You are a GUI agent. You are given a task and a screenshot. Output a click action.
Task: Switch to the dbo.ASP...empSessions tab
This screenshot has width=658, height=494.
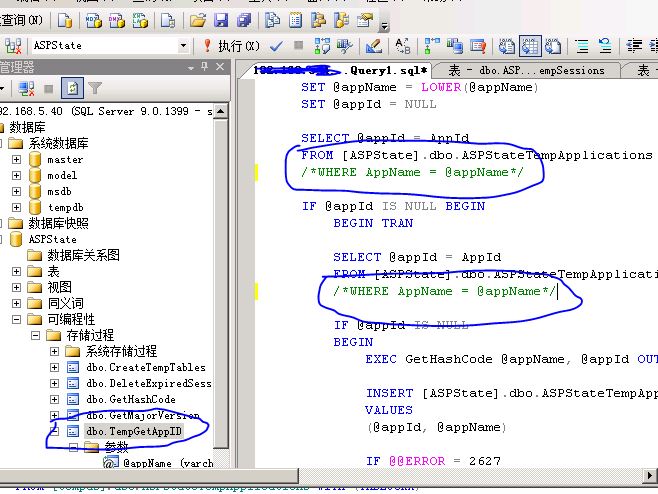coord(526,71)
